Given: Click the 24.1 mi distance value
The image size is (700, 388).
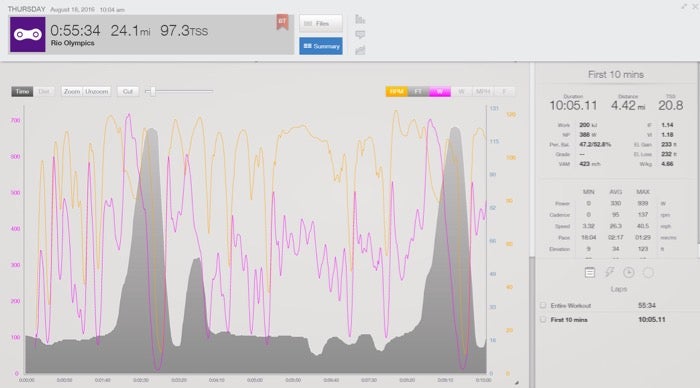Looking at the screenshot, I should [x=130, y=30].
